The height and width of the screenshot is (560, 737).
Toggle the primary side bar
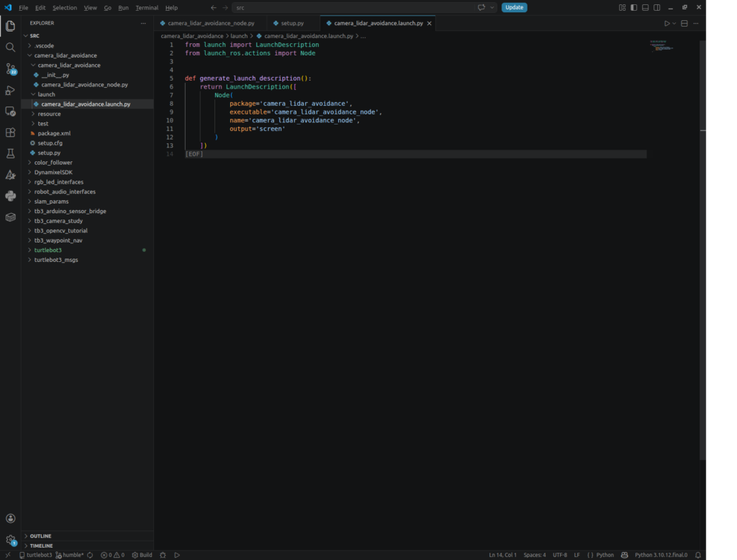point(633,7)
